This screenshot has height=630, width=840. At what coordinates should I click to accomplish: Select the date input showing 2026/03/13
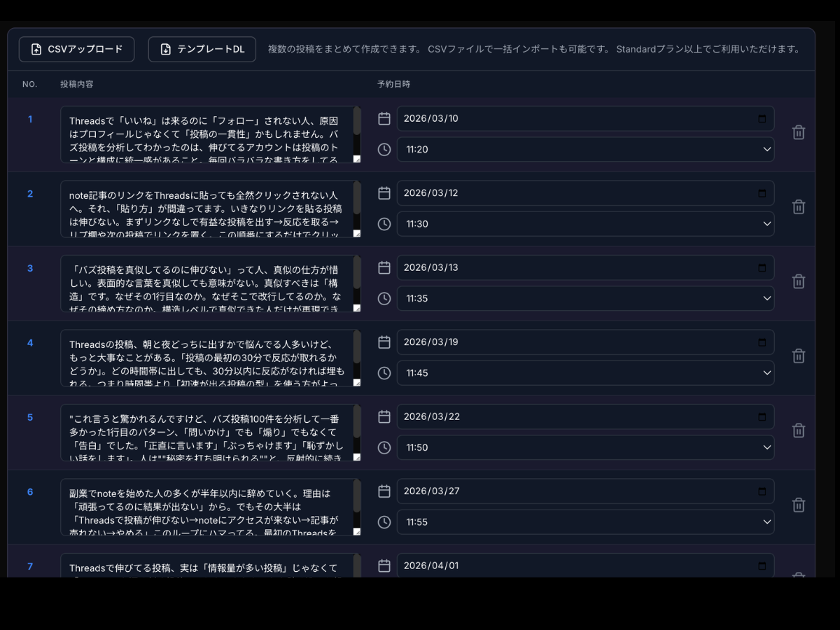point(585,267)
